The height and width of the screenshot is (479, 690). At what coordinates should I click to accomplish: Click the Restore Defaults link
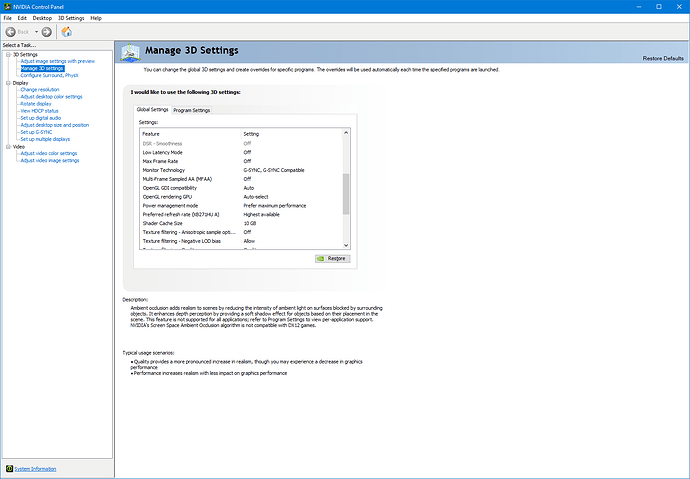(662, 59)
